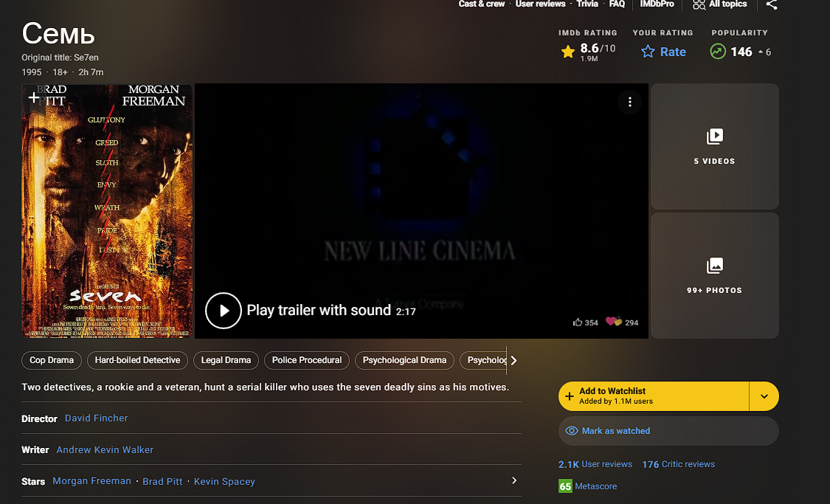
Task: Expand Watchlist dropdown arrow
Action: [764, 396]
